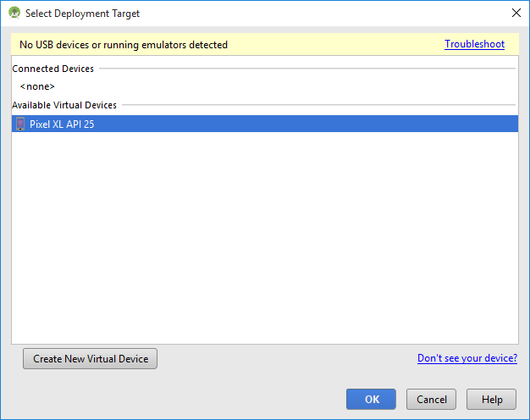This screenshot has width=530, height=420.
Task: Select the Pixel XL API 25 device name
Action: (x=62, y=124)
